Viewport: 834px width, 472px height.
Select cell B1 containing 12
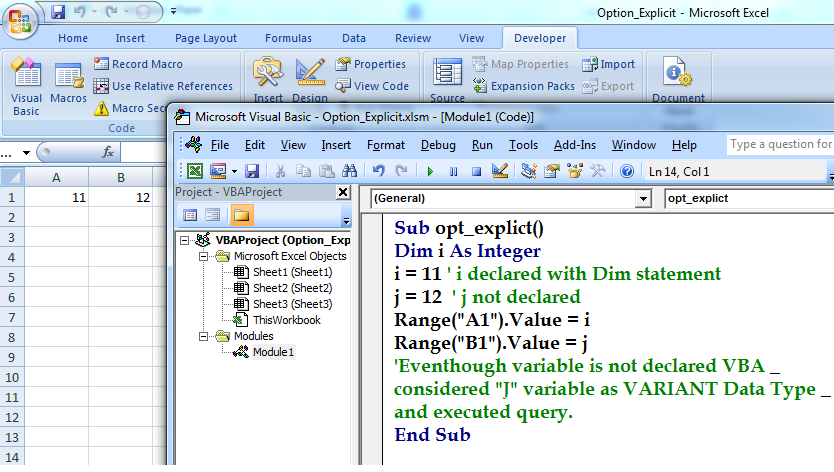click(121, 197)
